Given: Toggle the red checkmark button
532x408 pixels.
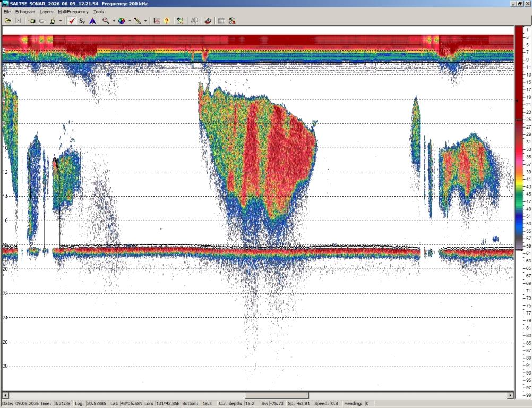Looking at the screenshot, I should pyautogui.click(x=71, y=21).
